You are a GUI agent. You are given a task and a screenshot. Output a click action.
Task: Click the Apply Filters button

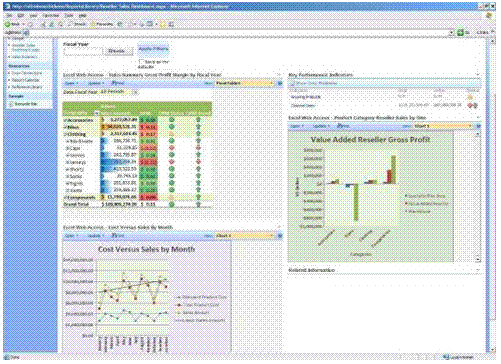point(153,49)
